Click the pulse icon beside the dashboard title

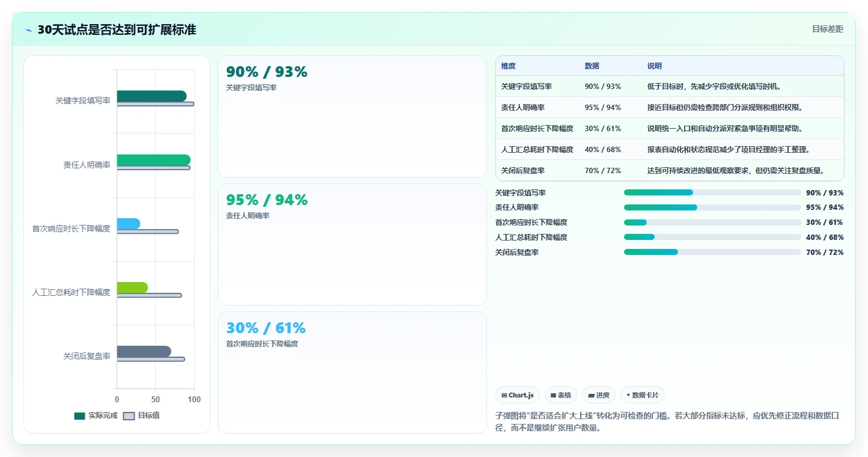click(x=29, y=30)
